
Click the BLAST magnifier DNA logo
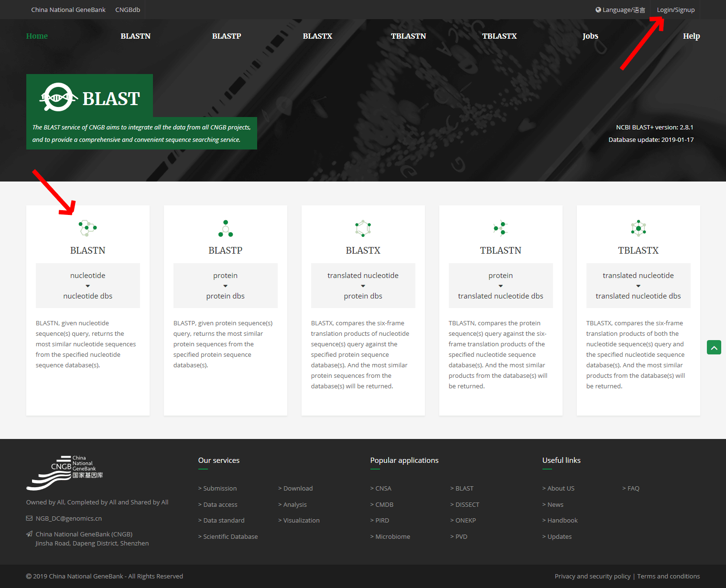pyautogui.click(x=58, y=97)
